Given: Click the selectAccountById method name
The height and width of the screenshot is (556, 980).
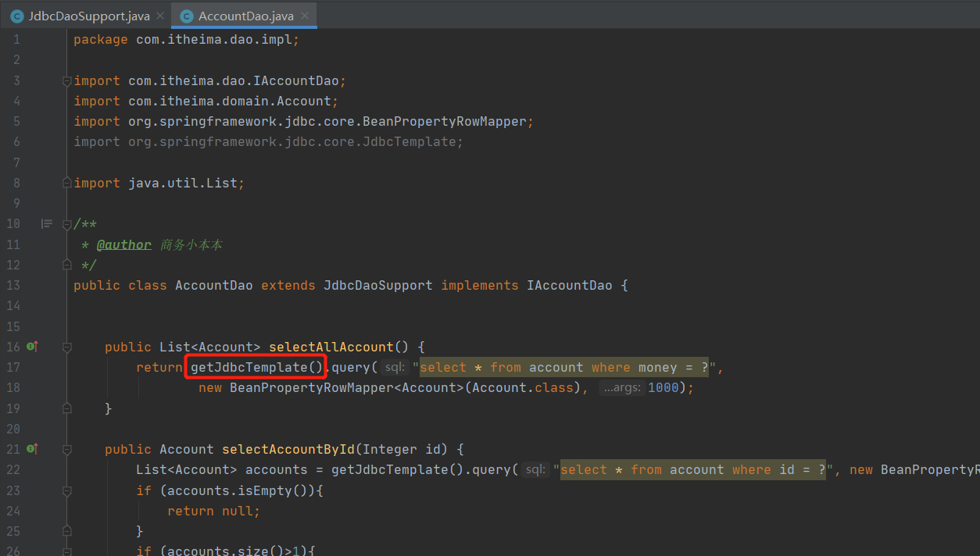Looking at the screenshot, I should [x=288, y=449].
